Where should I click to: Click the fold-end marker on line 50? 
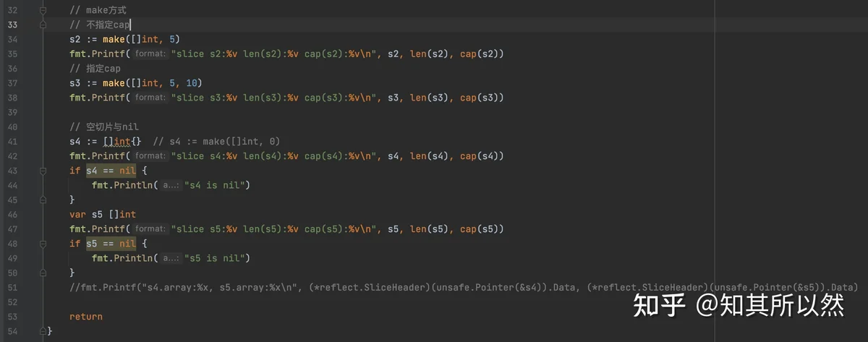pyautogui.click(x=43, y=273)
